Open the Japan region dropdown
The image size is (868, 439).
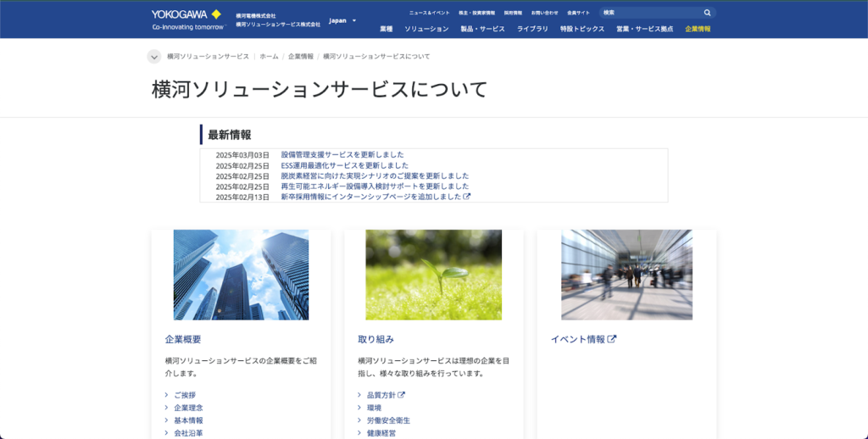pyautogui.click(x=342, y=20)
